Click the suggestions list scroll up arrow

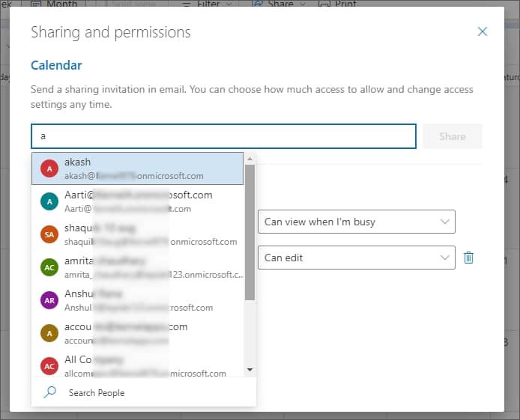pos(250,159)
